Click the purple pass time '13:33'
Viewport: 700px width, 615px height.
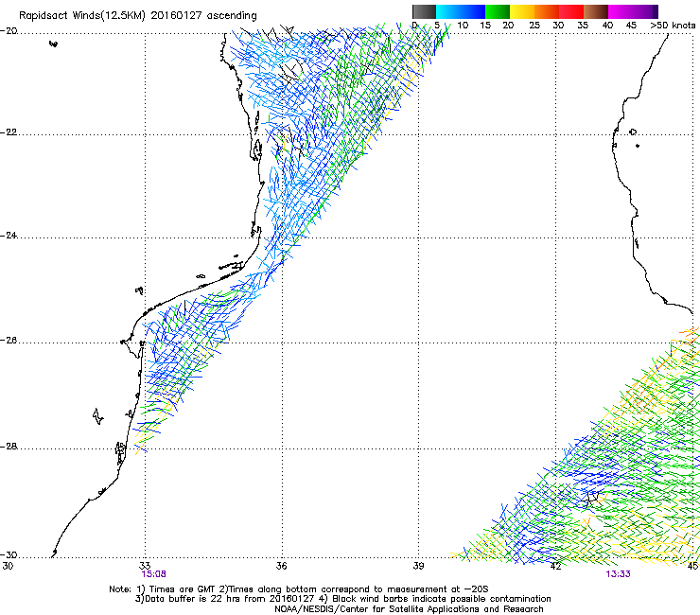[618, 574]
